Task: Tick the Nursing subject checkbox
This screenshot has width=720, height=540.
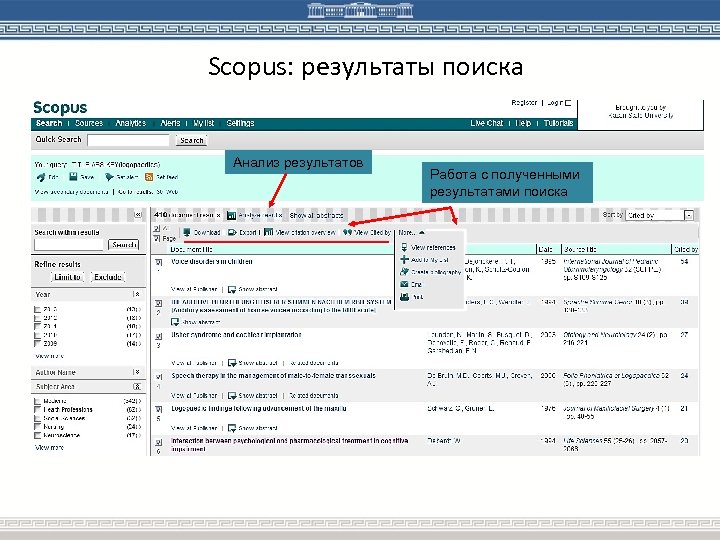Action: click(38, 427)
